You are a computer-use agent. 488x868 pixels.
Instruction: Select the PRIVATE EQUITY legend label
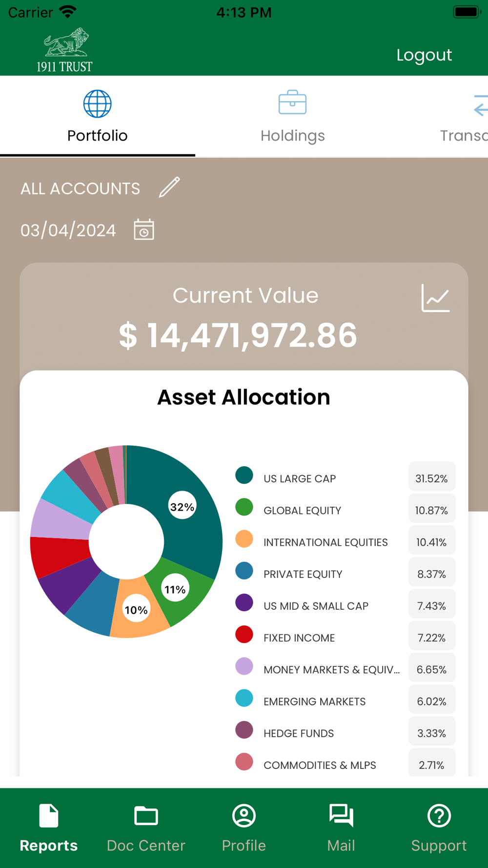303,574
